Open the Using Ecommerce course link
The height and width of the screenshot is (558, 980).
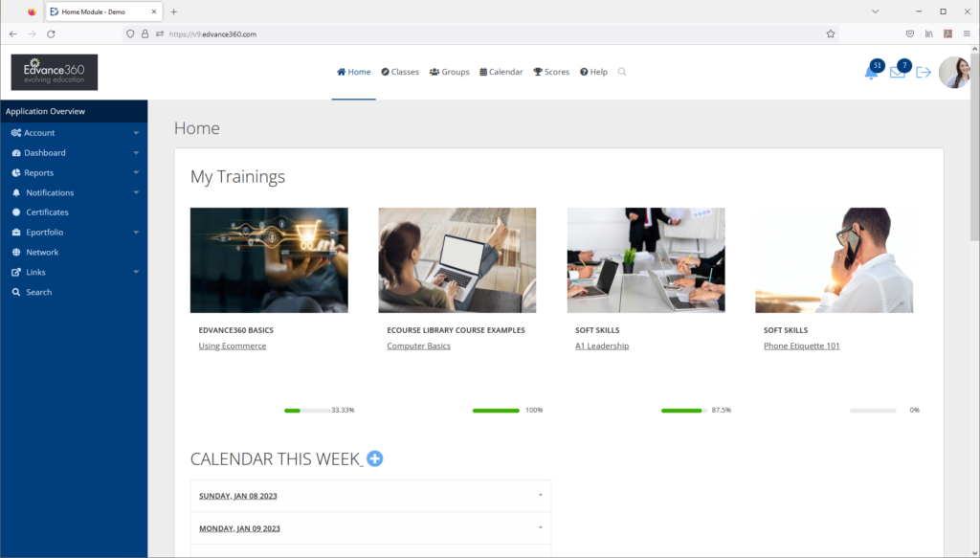tap(233, 346)
